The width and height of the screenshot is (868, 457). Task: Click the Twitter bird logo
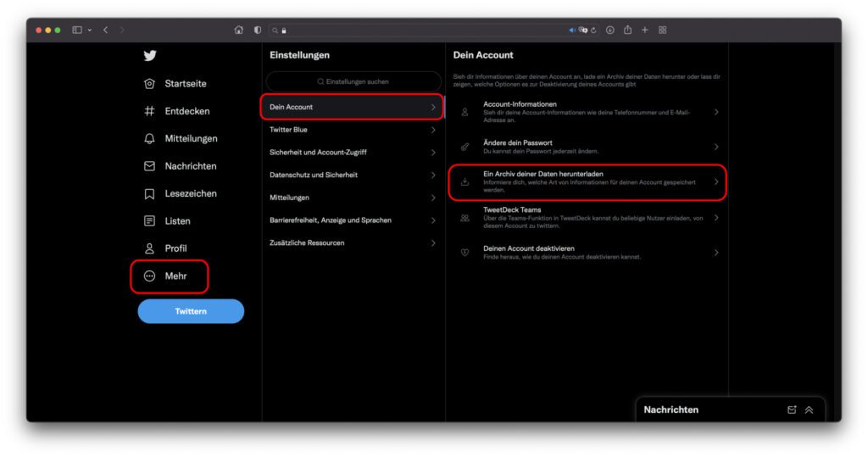pyautogui.click(x=149, y=56)
